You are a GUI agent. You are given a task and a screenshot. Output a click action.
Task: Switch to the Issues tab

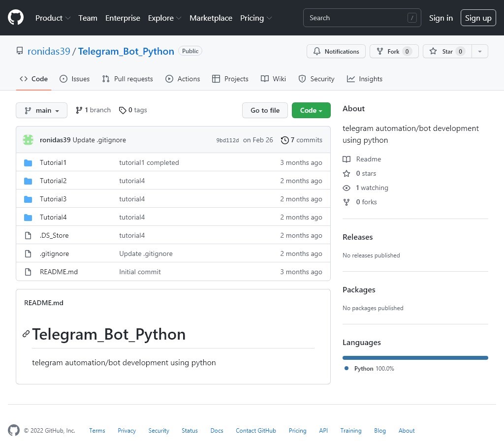click(75, 79)
